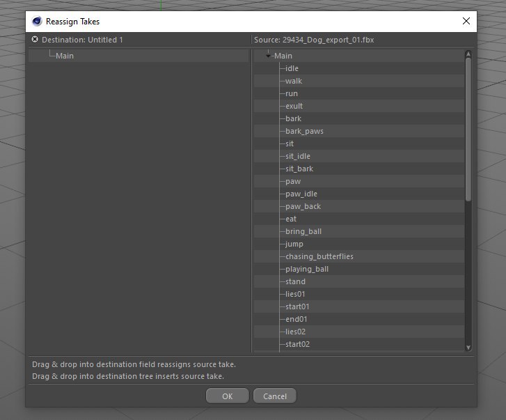This screenshot has height=420, width=506.
Task: Select the source Main take
Action: pos(283,56)
